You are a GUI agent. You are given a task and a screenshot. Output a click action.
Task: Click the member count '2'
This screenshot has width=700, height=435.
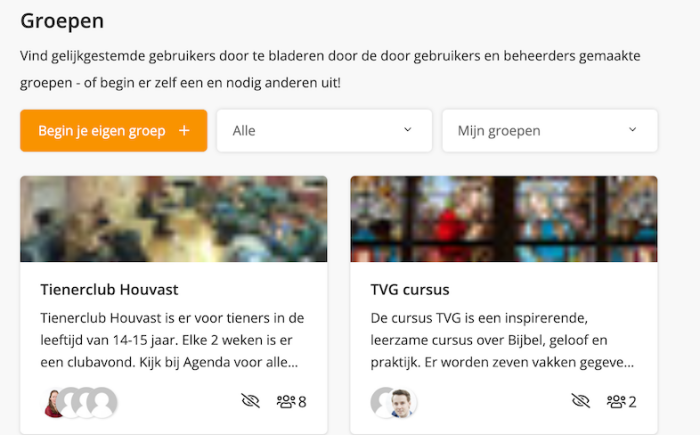632,402
